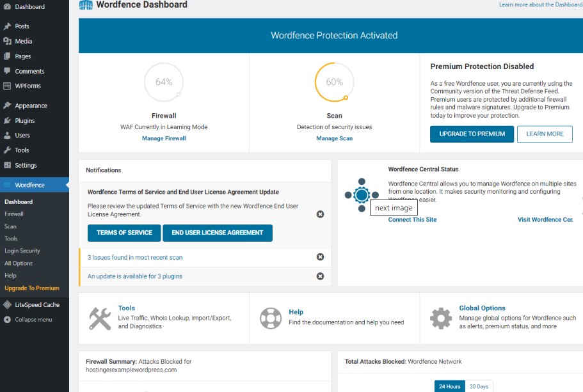Click the Help lifebuoy icon
Viewport: 583px width, 392px height.
[271, 318]
